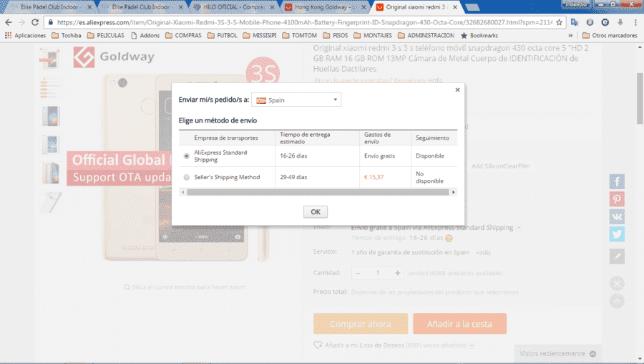This screenshot has width=644, height=364.
Task: Expand the Vistos recientemente panel
Action: [557, 354]
